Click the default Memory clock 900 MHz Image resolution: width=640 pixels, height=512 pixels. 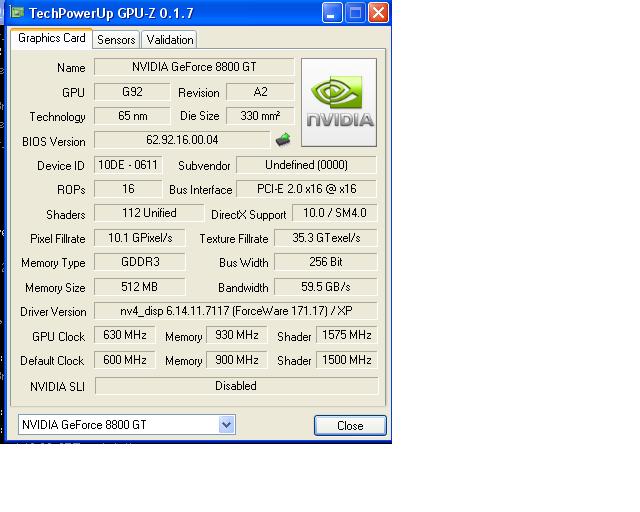237,360
